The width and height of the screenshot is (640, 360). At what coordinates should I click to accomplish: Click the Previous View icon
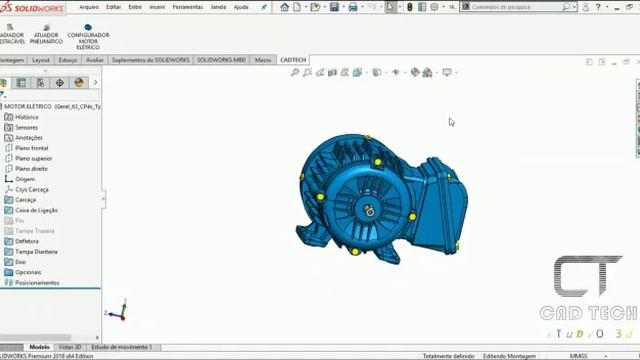320,73
